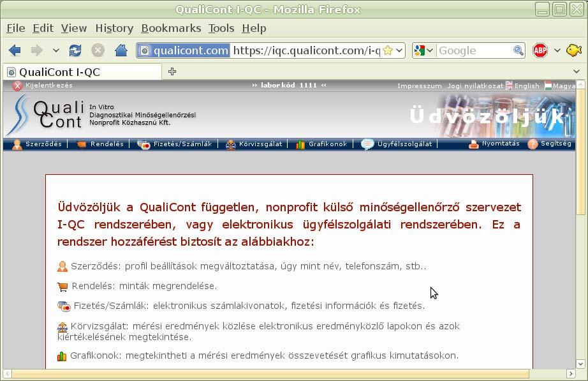Click the search magnifier icon

tap(518, 50)
